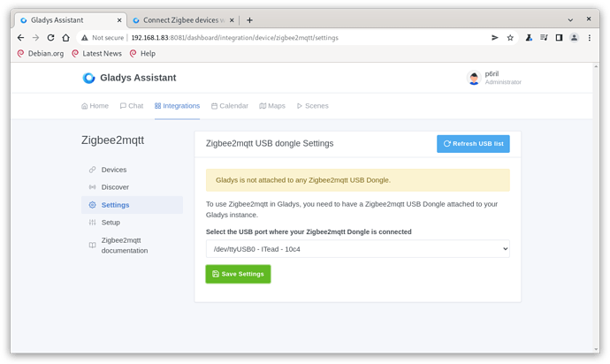Toggle the browser side panel icon
The width and height of the screenshot is (610, 364).
559,38
